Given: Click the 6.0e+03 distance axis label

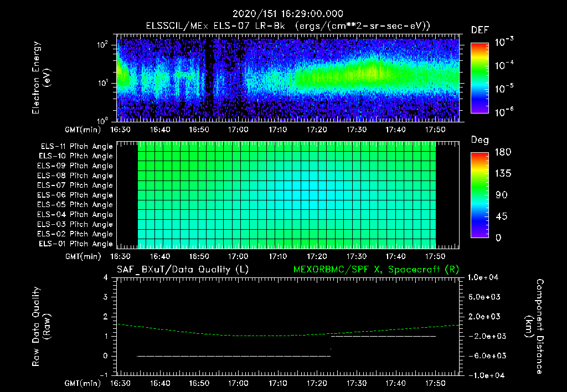Looking at the screenshot, I should pyautogui.click(x=484, y=297).
